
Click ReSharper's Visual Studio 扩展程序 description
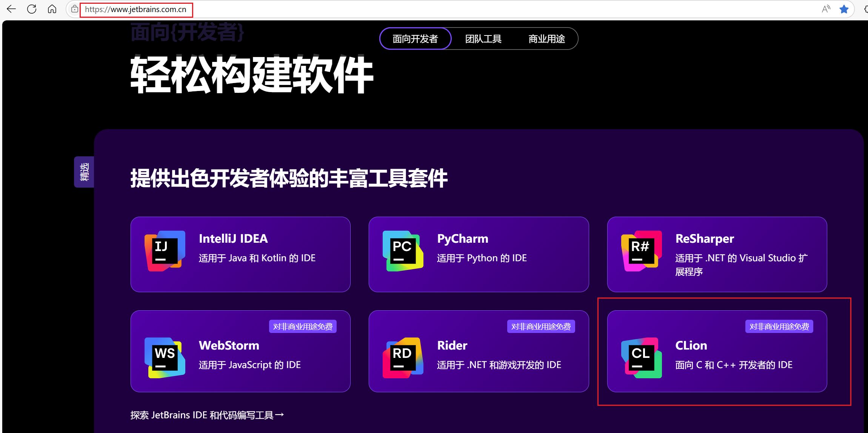click(x=742, y=265)
